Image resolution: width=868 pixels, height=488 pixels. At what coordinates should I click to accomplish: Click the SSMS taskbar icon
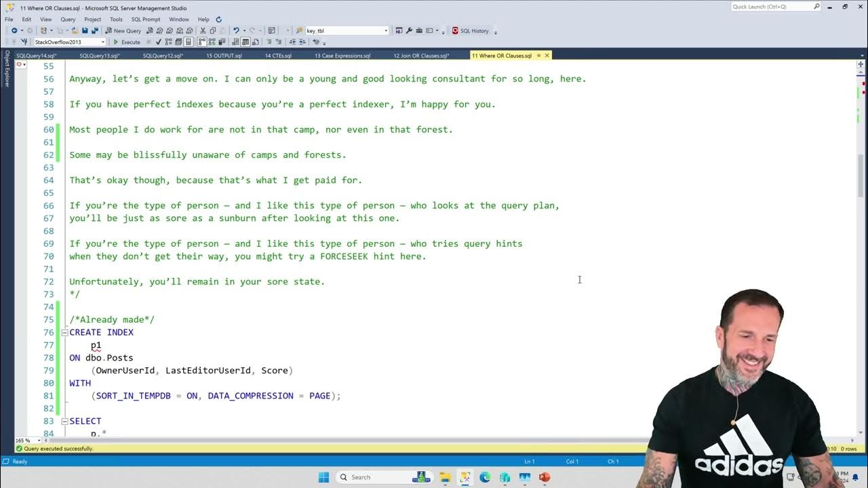[465, 477]
